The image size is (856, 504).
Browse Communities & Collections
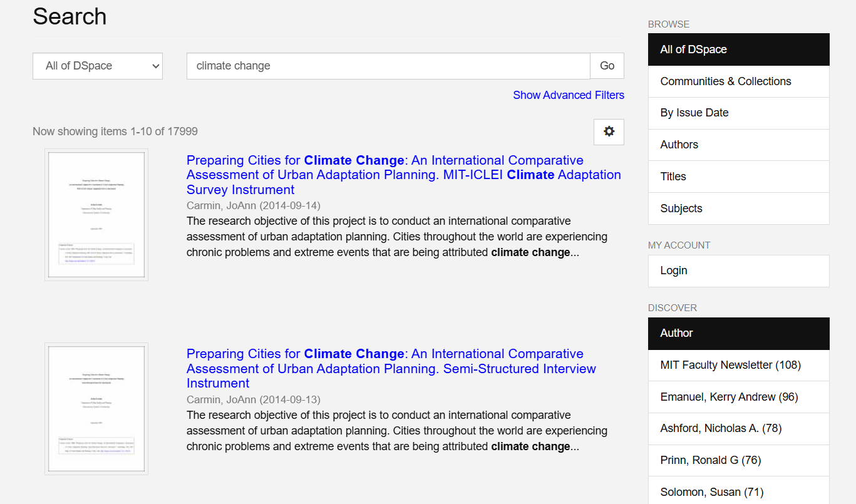click(x=738, y=81)
